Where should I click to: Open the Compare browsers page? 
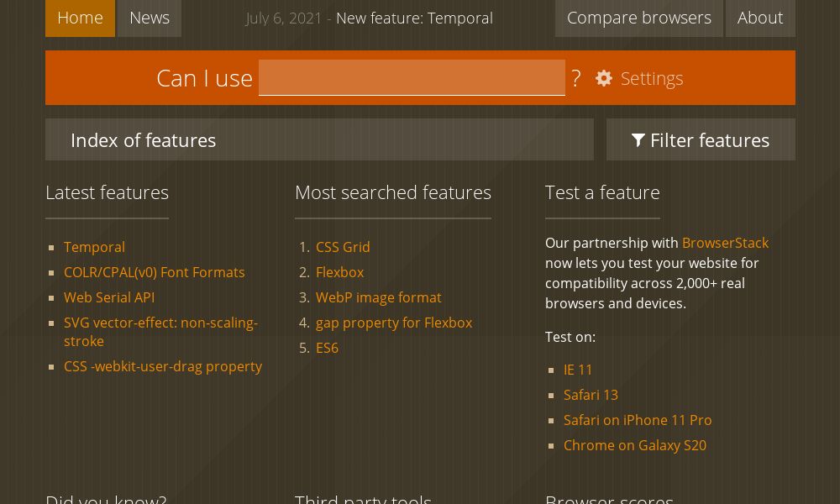638,18
